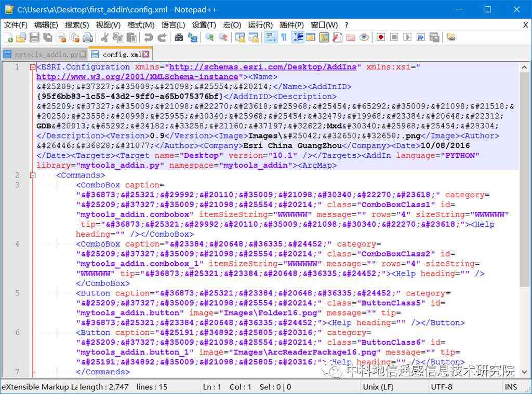The width and height of the screenshot is (532, 394).
Task: Open the 视图(V) menu
Action: tap(108, 25)
